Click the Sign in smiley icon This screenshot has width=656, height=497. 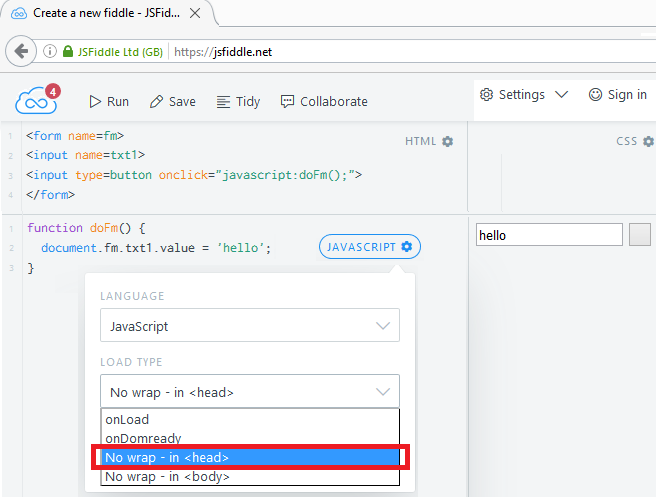[595, 95]
